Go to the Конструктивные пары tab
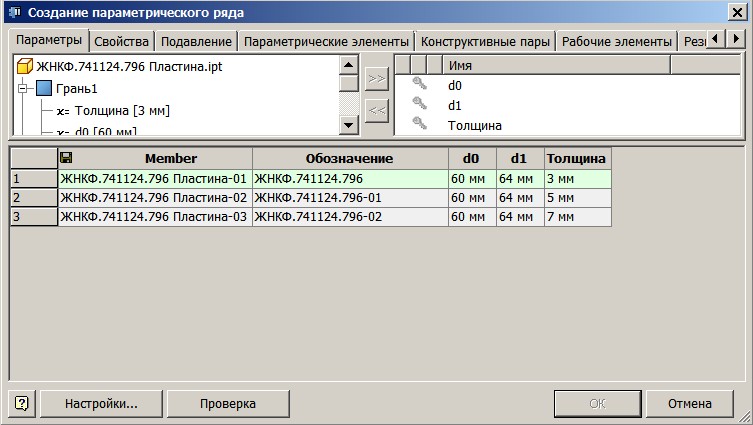The height and width of the screenshot is (425, 753). pyautogui.click(x=485, y=41)
